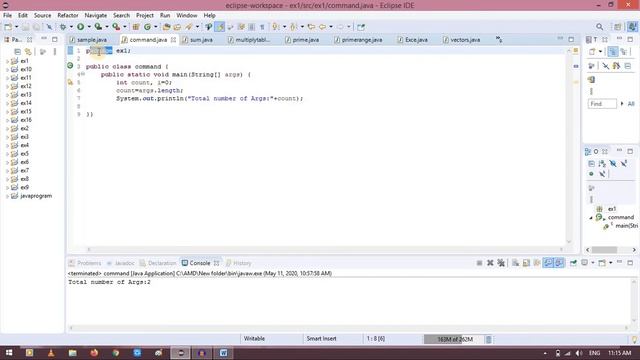The height and width of the screenshot is (360, 640).
Task: Open Package Explorer view menu
Action: coord(55,52)
